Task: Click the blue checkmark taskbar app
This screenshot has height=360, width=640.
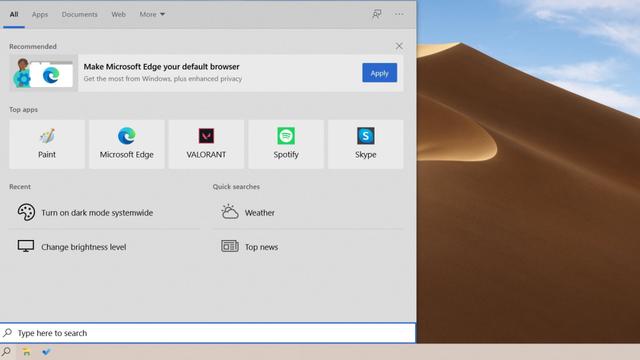Action: coord(46,352)
